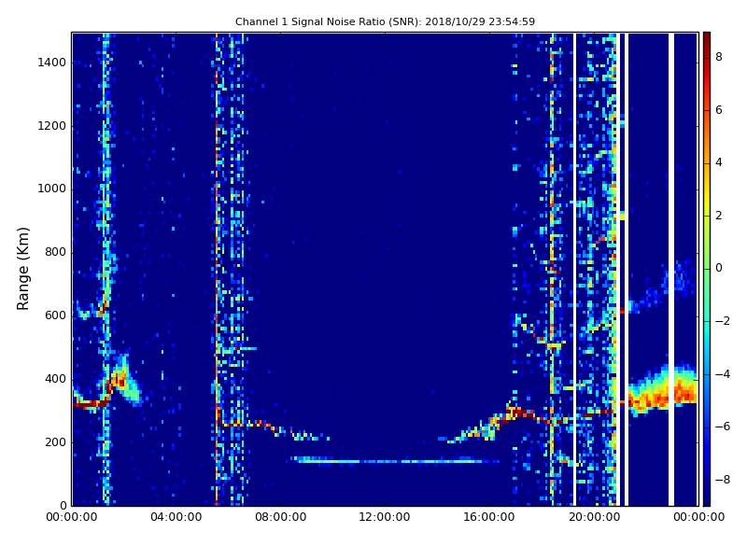Click the 20:00:00 time tick label
The height and width of the screenshot is (560, 747).
pos(594,517)
